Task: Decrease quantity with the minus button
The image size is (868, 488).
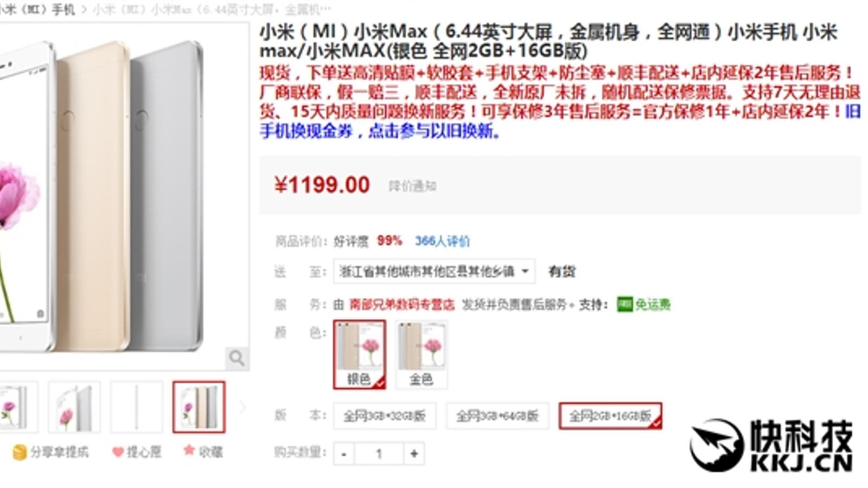Action: click(344, 454)
